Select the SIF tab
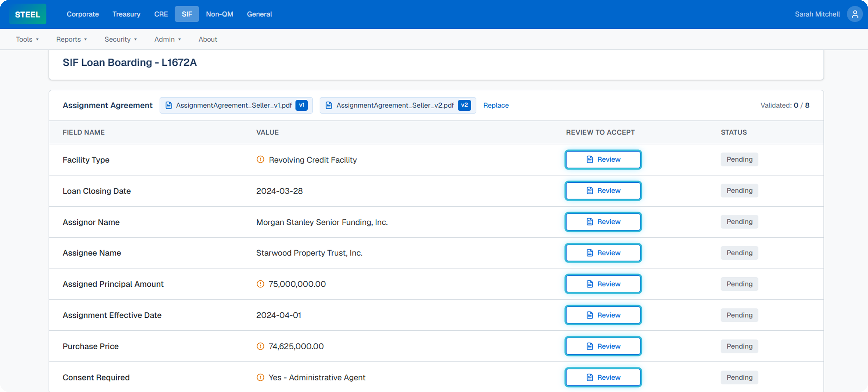Viewport: 868px width, 392px height. 187,14
